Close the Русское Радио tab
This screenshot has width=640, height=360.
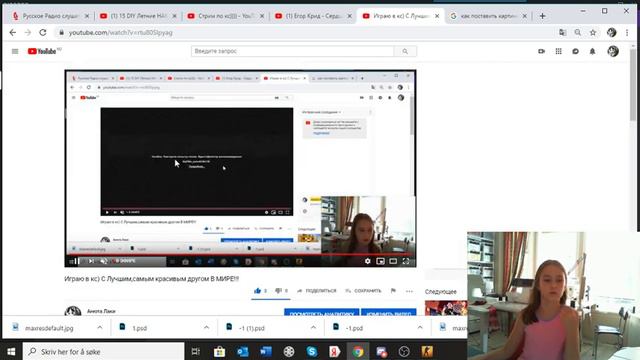click(87, 16)
